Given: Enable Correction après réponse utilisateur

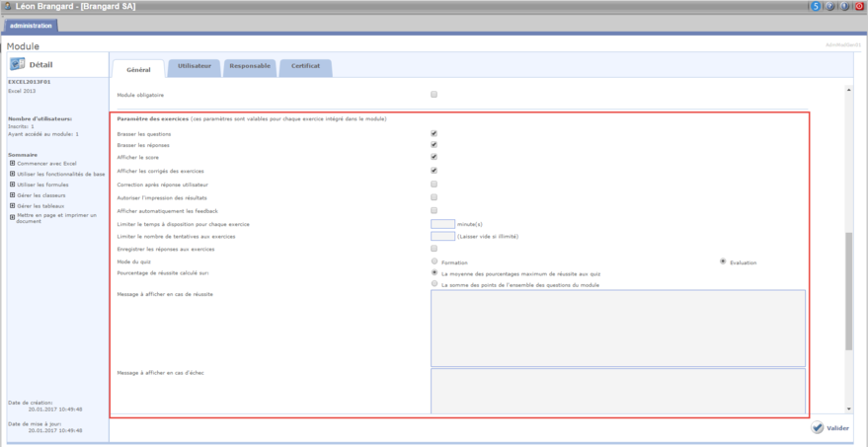Looking at the screenshot, I should (434, 185).
